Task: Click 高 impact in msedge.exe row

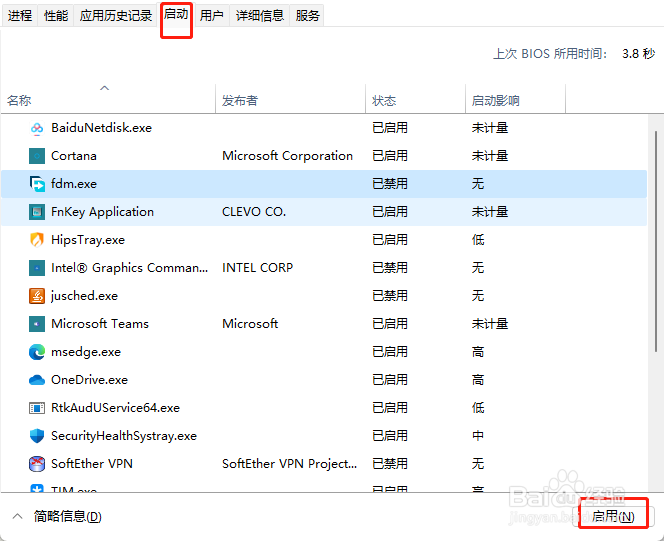Action: tap(478, 352)
